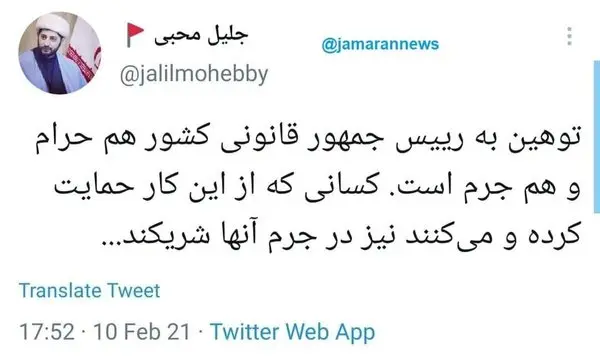
Task: Open the @jalilmohebby profile handle
Action: (x=194, y=75)
